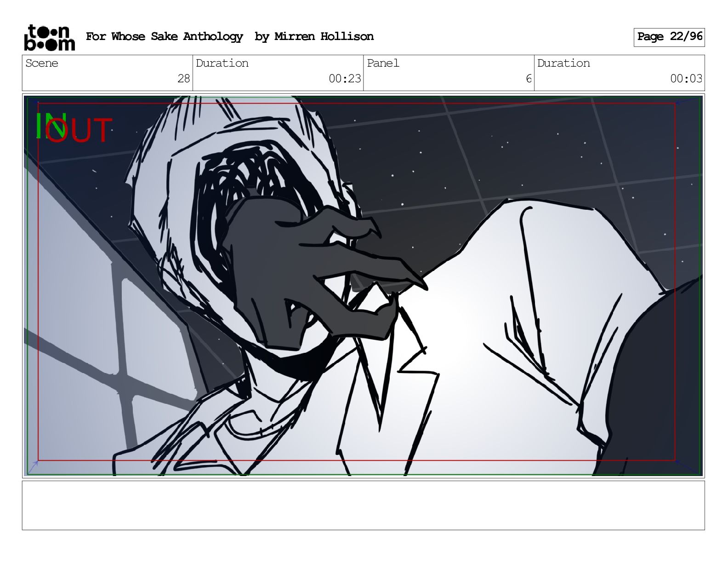Click the scene number '28'
The width and height of the screenshot is (728, 563).
(x=183, y=79)
